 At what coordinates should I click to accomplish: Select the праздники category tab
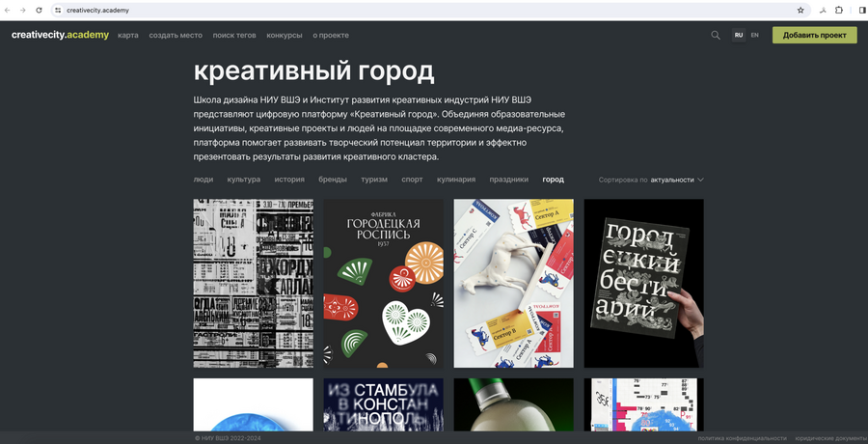(508, 180)
